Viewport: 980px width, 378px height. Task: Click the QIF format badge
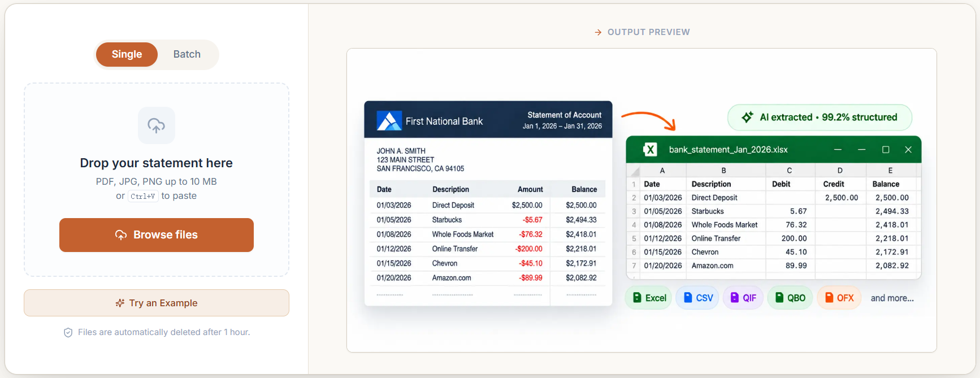743,298
